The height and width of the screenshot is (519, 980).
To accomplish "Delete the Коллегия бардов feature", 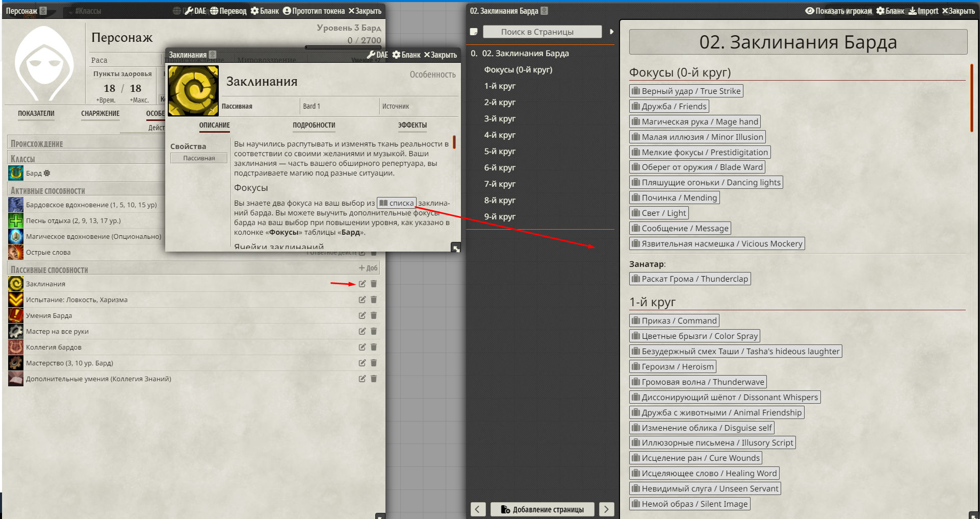I will [373, 347].
